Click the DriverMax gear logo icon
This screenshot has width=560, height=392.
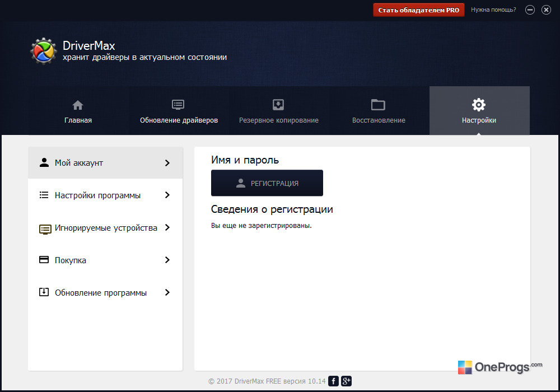tap(44, 51)
